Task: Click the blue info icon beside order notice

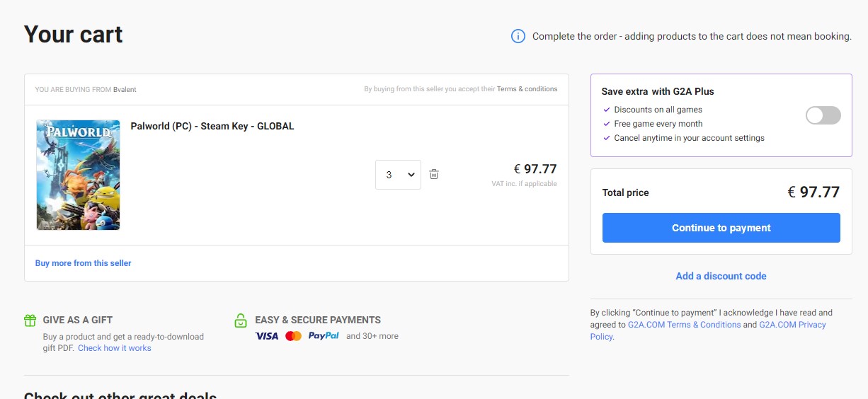Action: (x=518, y=36)
